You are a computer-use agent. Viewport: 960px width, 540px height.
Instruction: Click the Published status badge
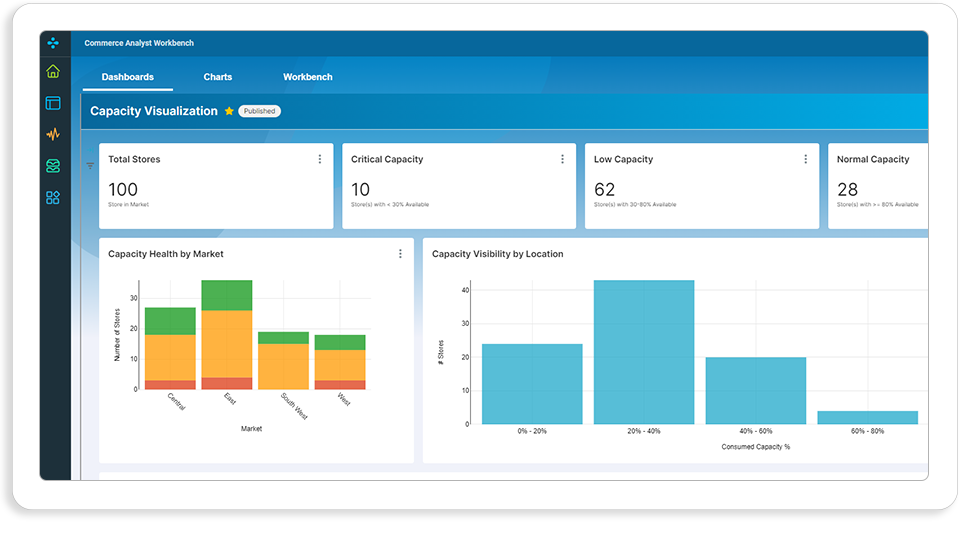pos(260,111)
